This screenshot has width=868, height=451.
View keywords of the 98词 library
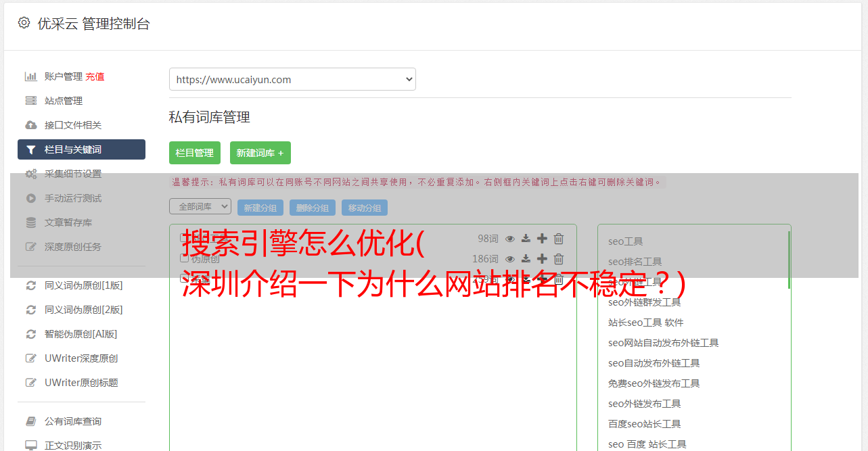[510, 239]
